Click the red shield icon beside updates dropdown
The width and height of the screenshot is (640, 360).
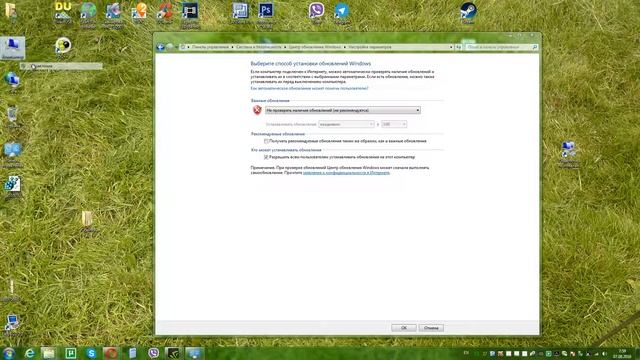pos(257,110)
